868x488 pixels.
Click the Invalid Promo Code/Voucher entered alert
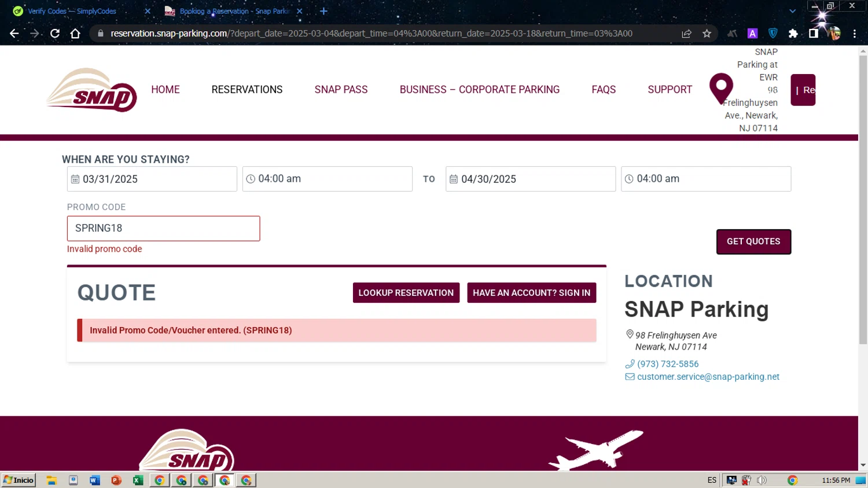click(x=337, y=331)
